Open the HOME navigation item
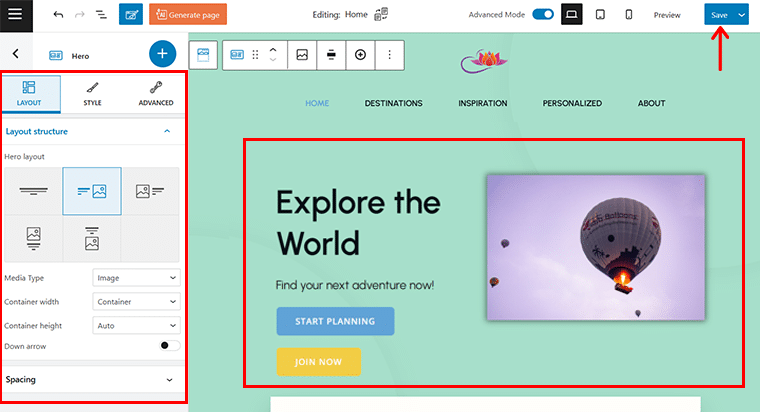This screenshot has height=412, width=760. coord(317,103)
